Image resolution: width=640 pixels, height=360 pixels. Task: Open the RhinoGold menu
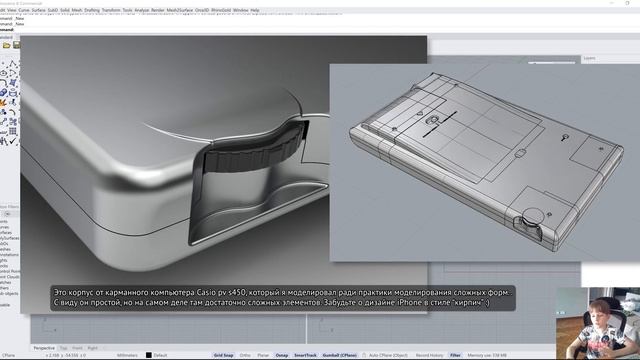(221, 10)
